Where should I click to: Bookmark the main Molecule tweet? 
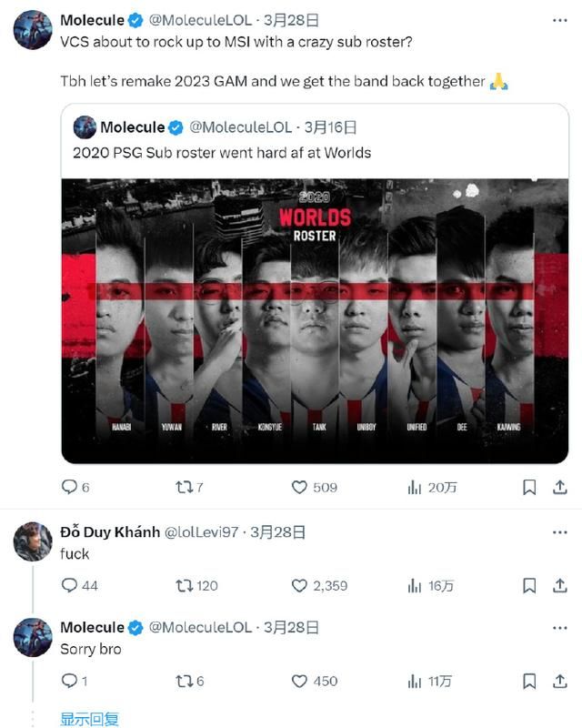tap(529, 488)
